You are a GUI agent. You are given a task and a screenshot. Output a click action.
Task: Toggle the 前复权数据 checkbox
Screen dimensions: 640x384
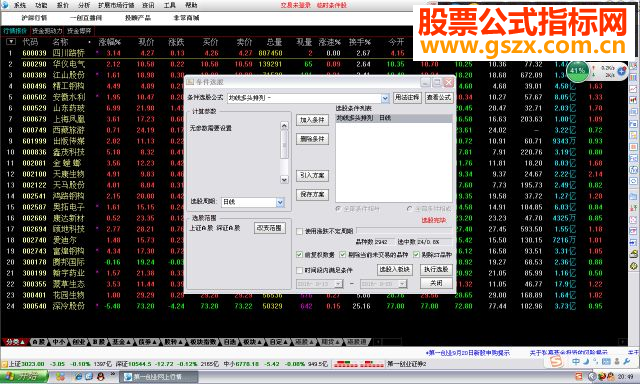pos(299,255)
